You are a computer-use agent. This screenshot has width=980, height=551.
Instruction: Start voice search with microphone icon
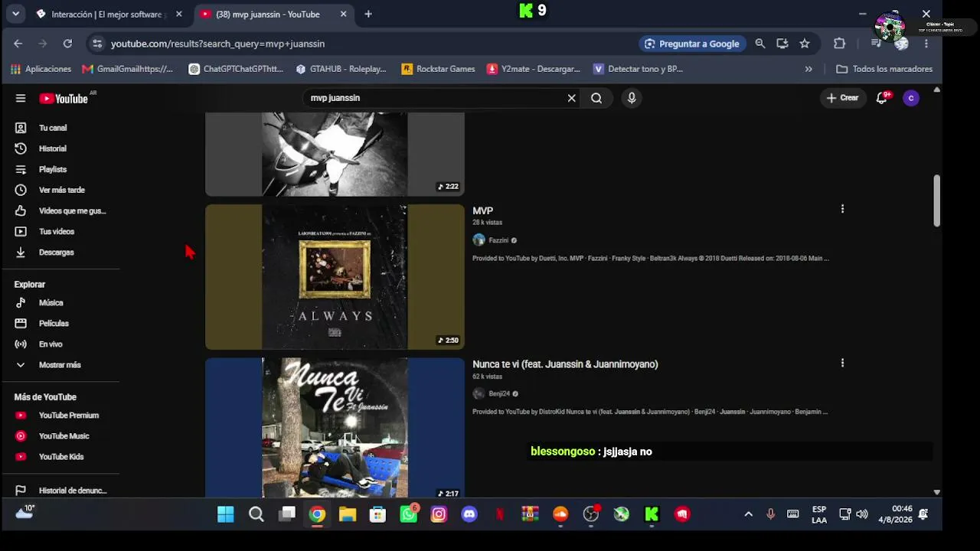(x=632, y=98)
